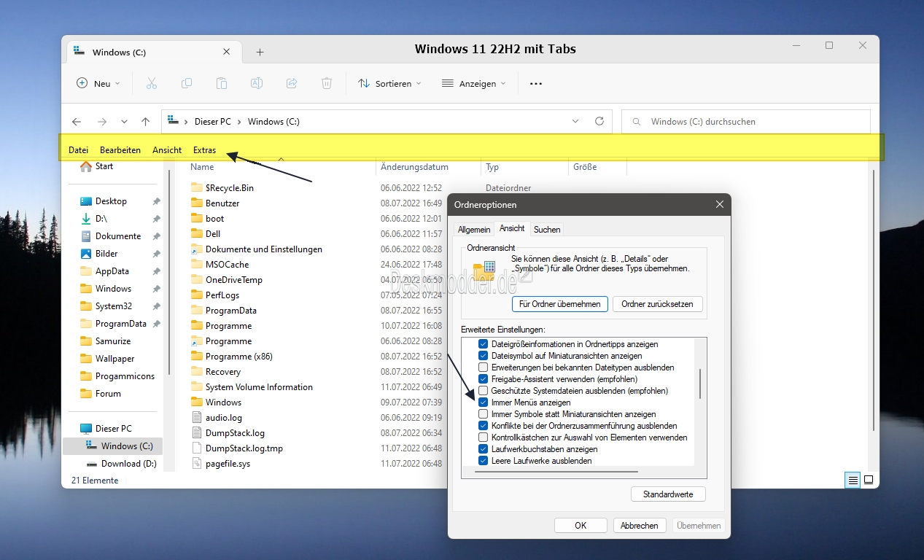Image resolution: width=924 pixels, height=560 pixels.
Task: Click the Standardwerte button
Action: [668, 494]
